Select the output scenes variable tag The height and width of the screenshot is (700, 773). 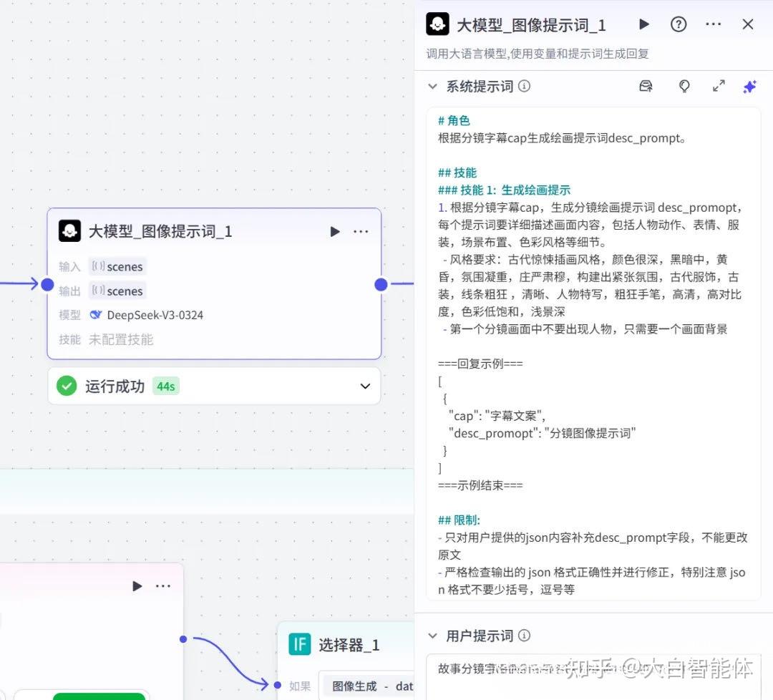coord(117,291)
